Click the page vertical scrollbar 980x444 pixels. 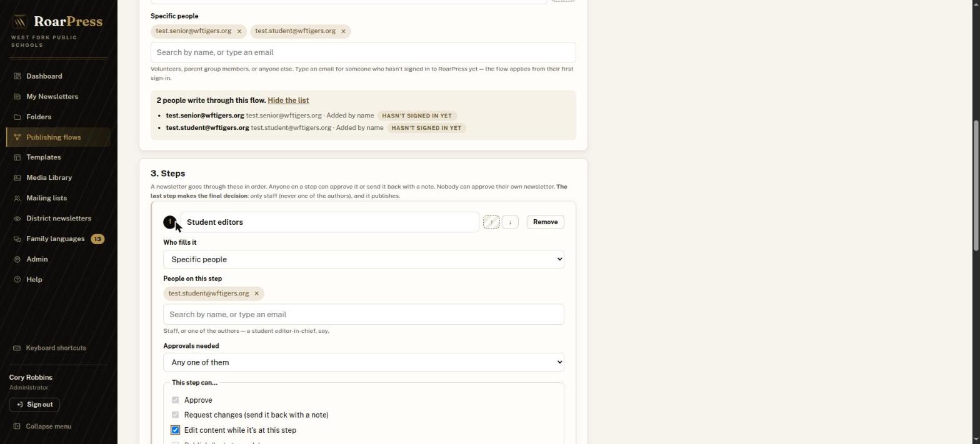click(976, 186)
